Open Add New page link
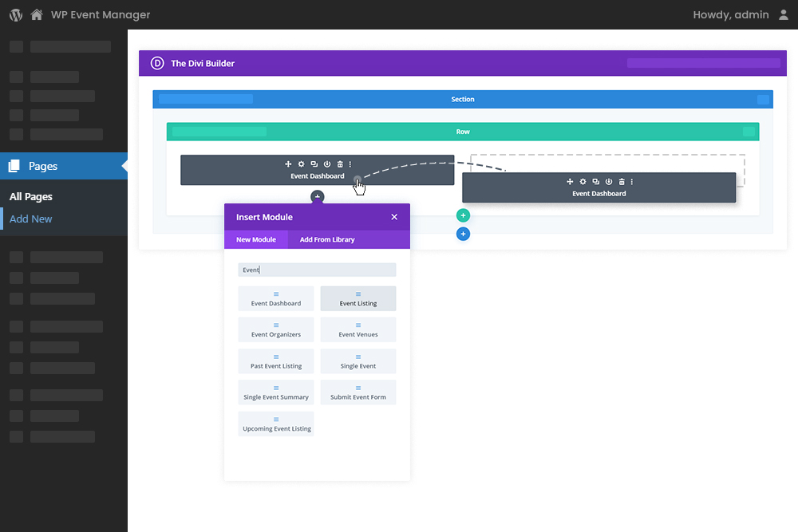The width and height of the screenshot is (798, 532). (x=31, y=219)
